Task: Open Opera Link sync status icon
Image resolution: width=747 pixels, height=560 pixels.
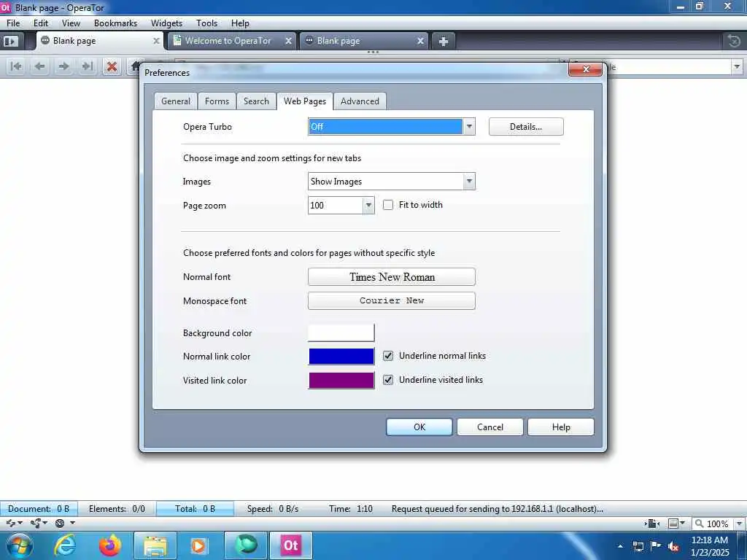Action: coord(9,524)
